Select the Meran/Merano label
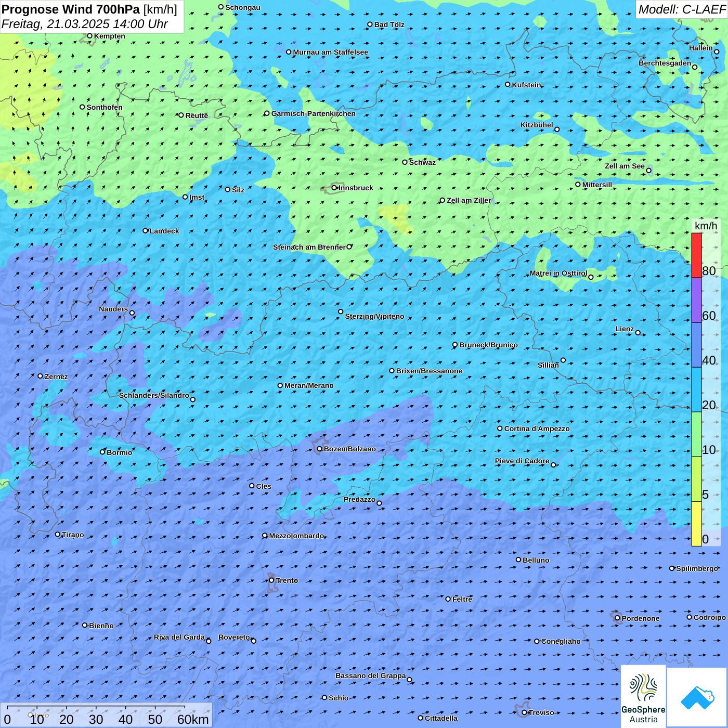This screenshot has width=728, height=728. pos(309,385)
